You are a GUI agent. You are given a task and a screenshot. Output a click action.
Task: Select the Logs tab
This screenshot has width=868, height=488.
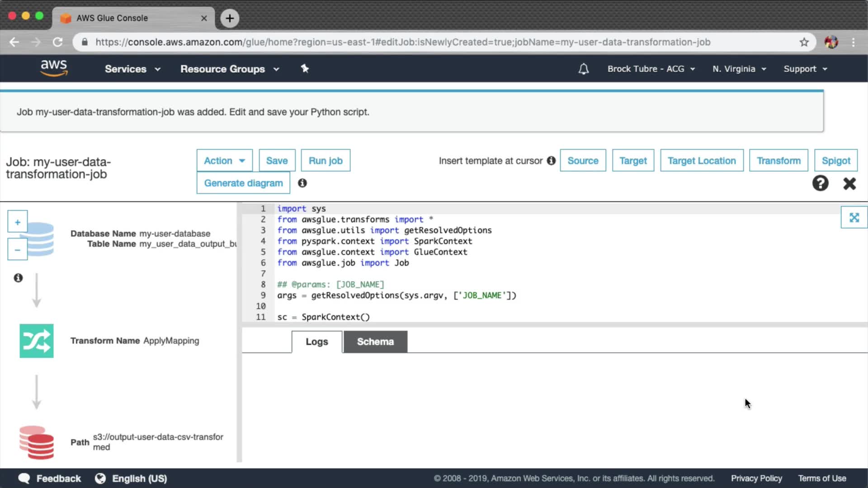316,342
